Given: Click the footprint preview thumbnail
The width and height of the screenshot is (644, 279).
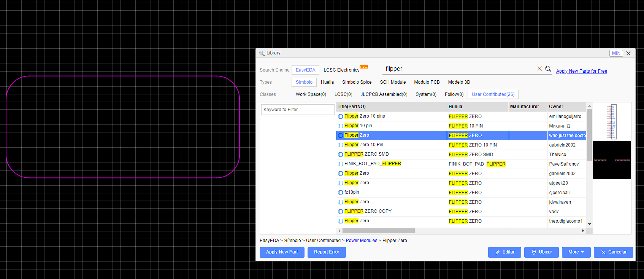Looking at the screenshot, I should (x=612, y=160).
